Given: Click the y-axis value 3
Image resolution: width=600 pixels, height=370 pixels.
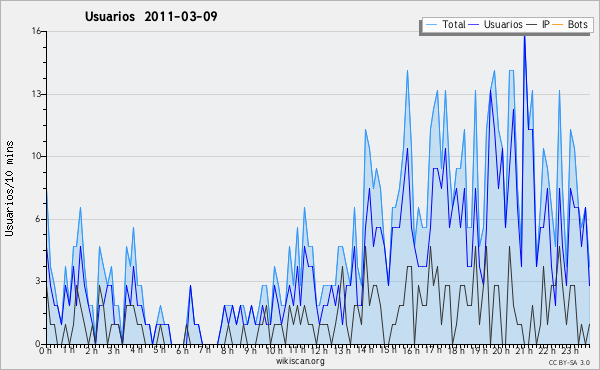Looking at the screenshot, I should pyautogui.click(x=38, y=281).
